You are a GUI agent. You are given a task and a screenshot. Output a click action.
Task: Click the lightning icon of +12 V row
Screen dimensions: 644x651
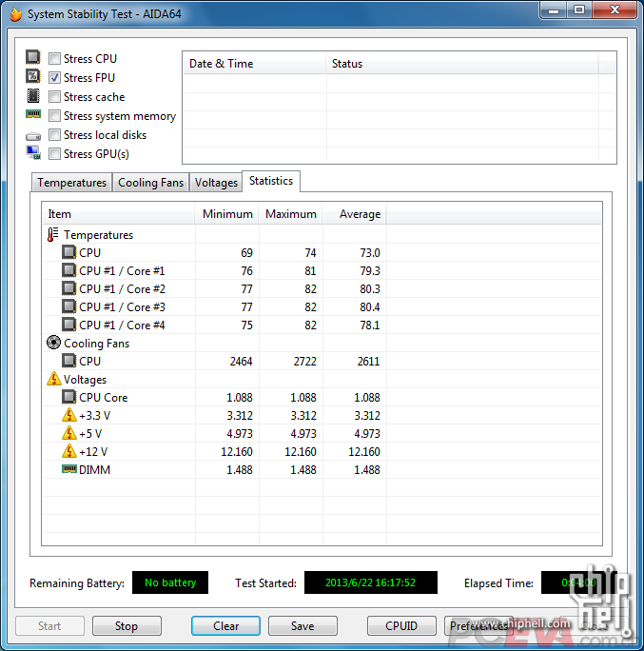click(x=68, y=451)
